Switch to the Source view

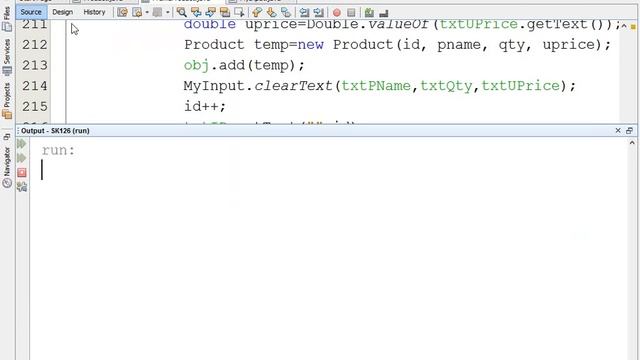click(x=31, y=12)
